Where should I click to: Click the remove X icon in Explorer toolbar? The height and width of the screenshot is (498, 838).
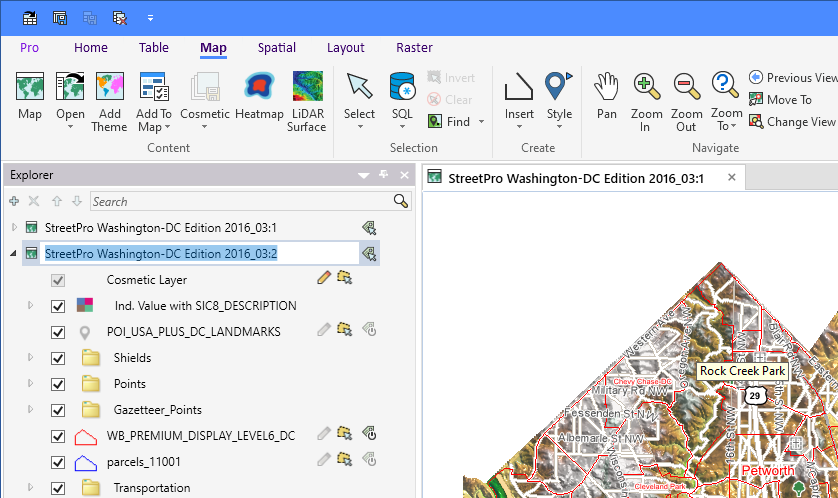point(34,201)
